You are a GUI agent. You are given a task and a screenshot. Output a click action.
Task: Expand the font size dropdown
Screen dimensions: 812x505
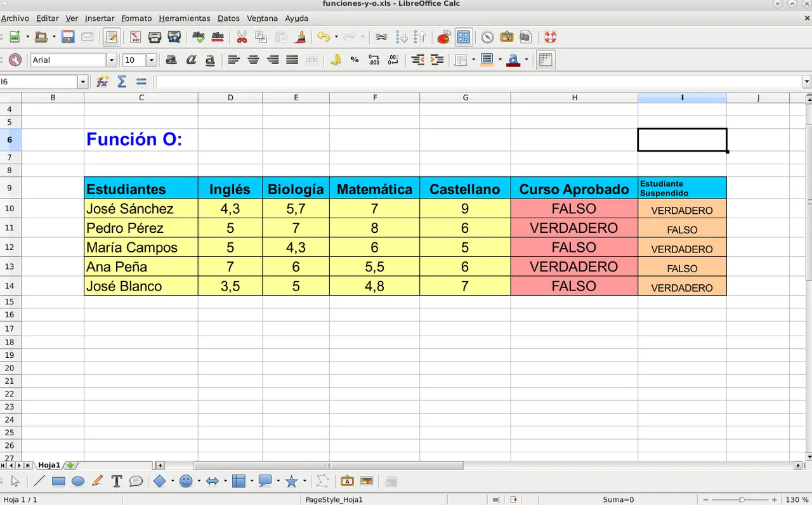[151, 60]
